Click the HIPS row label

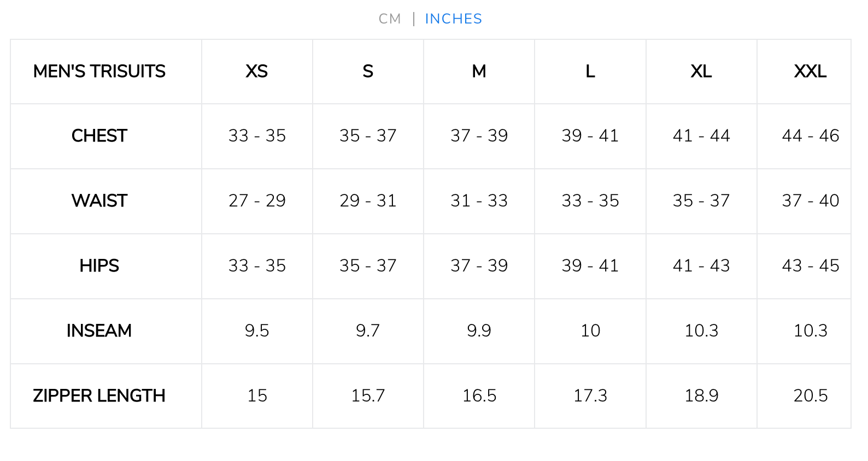99,266
